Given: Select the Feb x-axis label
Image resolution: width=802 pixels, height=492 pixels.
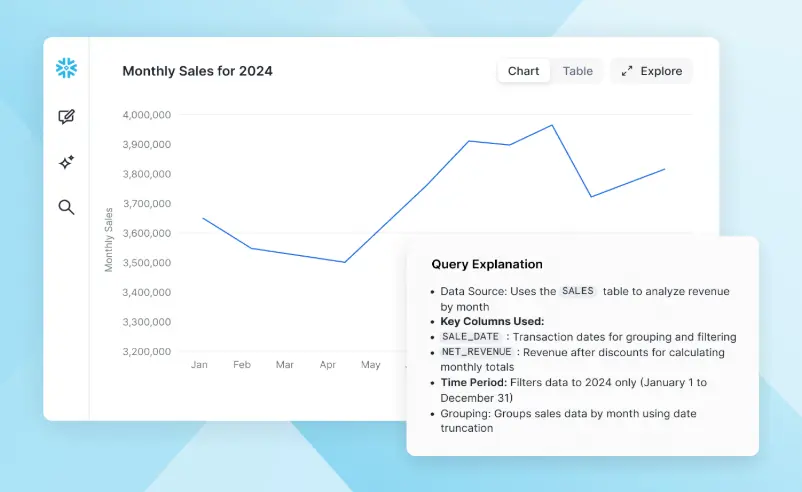Looking at the screenshot, I should [242, 365].
